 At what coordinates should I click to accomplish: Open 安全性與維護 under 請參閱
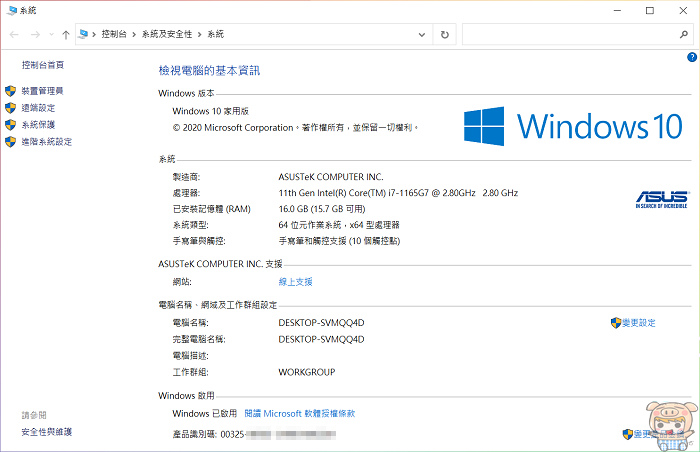[x=47, y=432]
